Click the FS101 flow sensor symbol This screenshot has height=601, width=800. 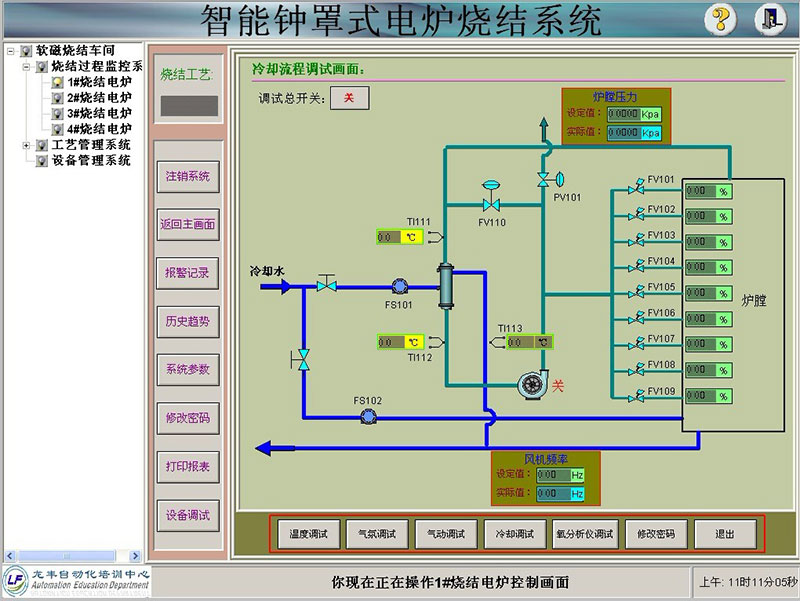(x=399, y=286)
